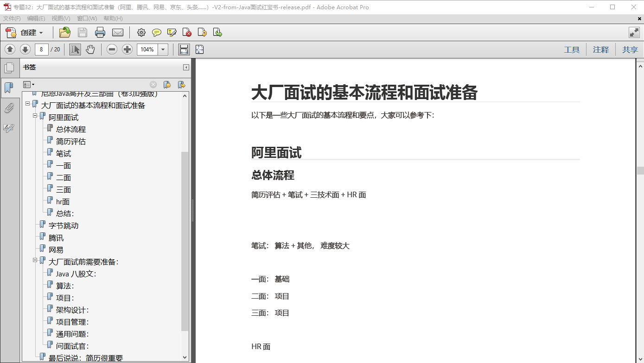Open the zoom percentage dropdown
The image size is (644, 363).
point(163,49)
